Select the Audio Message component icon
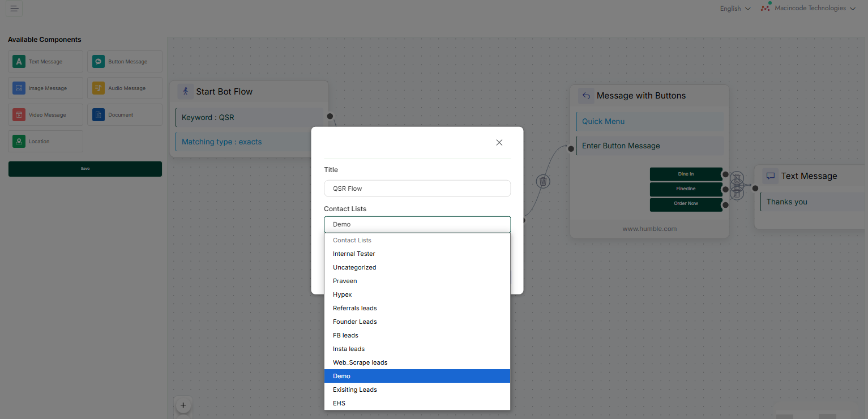 pos(99,88)
